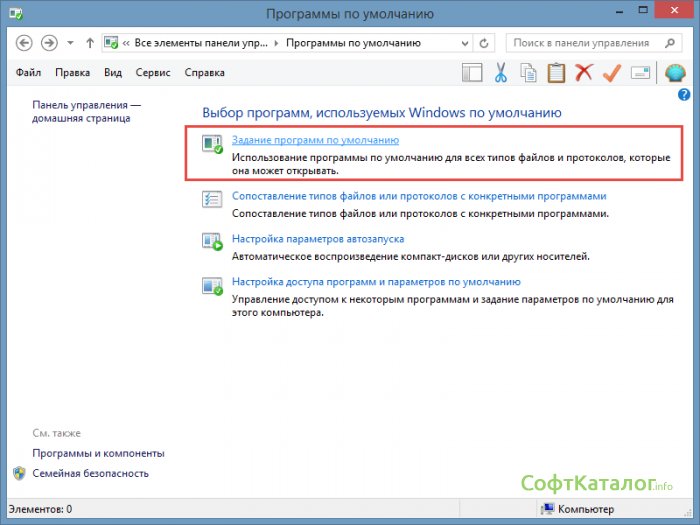This screenshot has width=700, height=525.
Task: Open the address bar history dropdown
Action: [466, 44]
